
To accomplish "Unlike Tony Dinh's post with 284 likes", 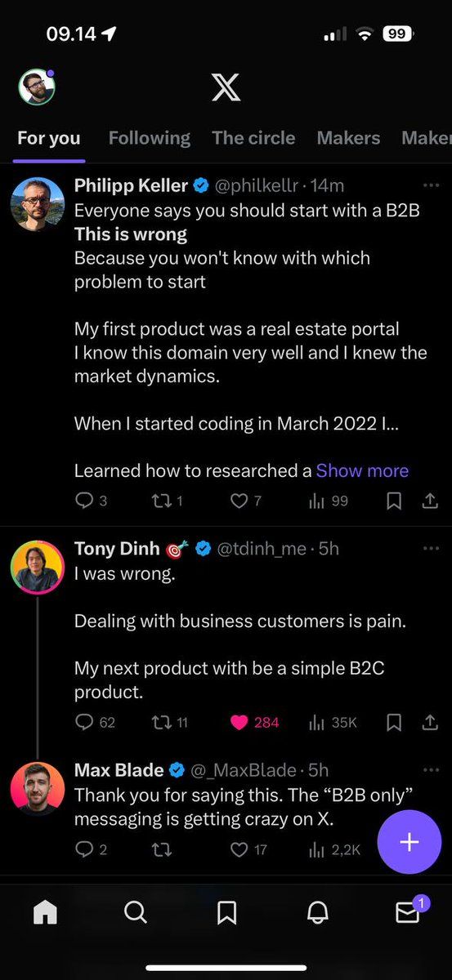I will (254, 722).
